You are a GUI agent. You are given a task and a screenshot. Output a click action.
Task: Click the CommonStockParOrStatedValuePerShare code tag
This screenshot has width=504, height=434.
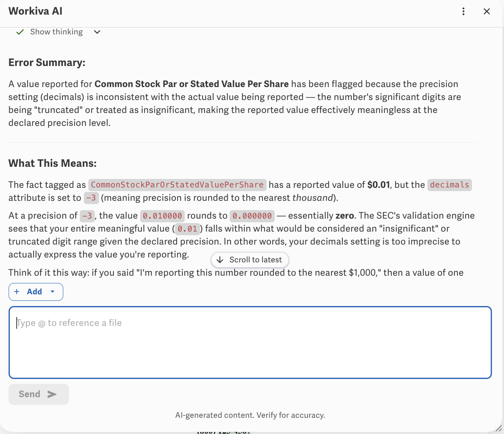point(177,185)
